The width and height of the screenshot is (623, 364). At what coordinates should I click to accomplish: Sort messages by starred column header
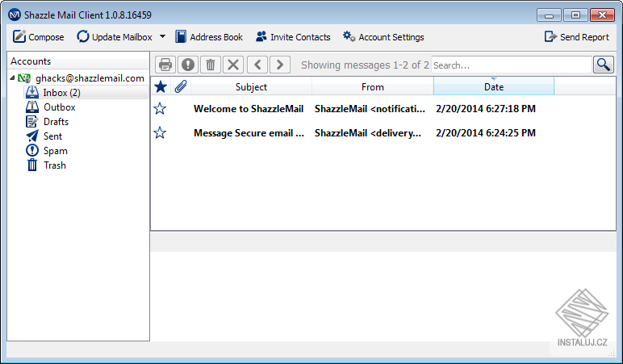(161, 86)
